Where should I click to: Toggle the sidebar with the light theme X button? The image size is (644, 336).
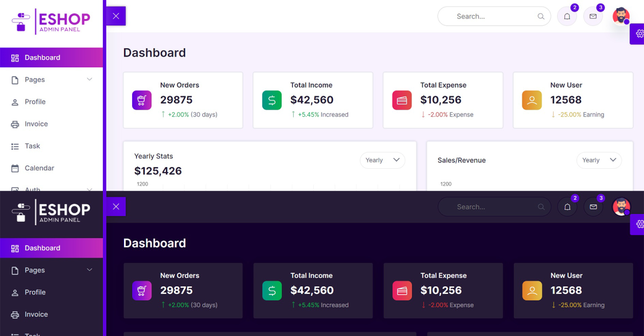click(116, 16)
